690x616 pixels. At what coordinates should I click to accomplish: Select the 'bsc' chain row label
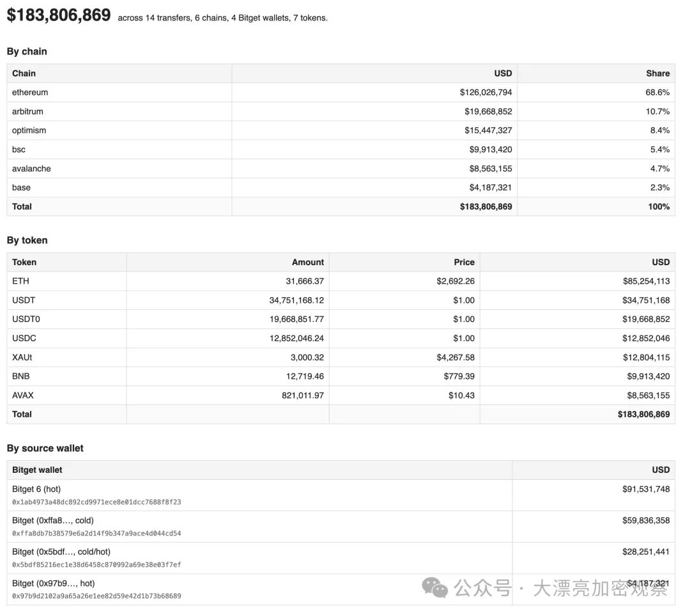pos(19,150)
